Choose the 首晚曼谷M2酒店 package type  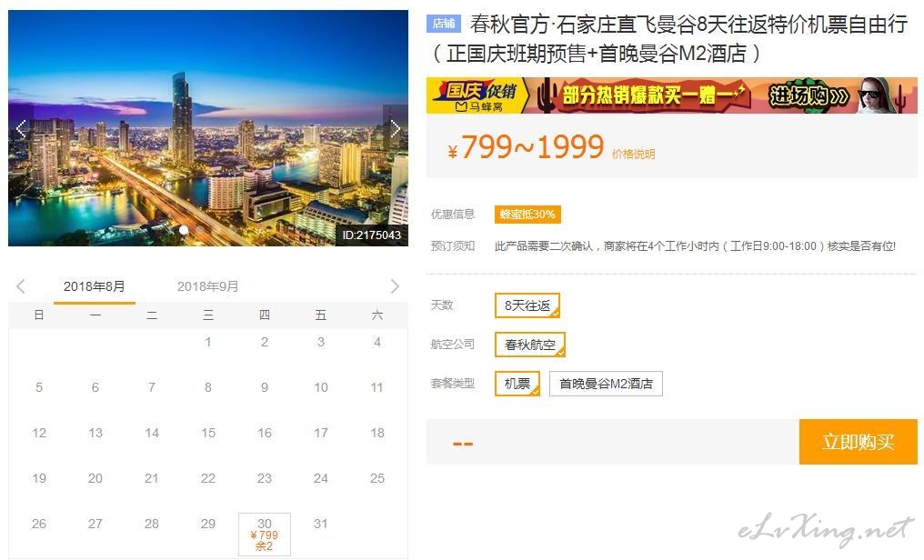(606, 384)
